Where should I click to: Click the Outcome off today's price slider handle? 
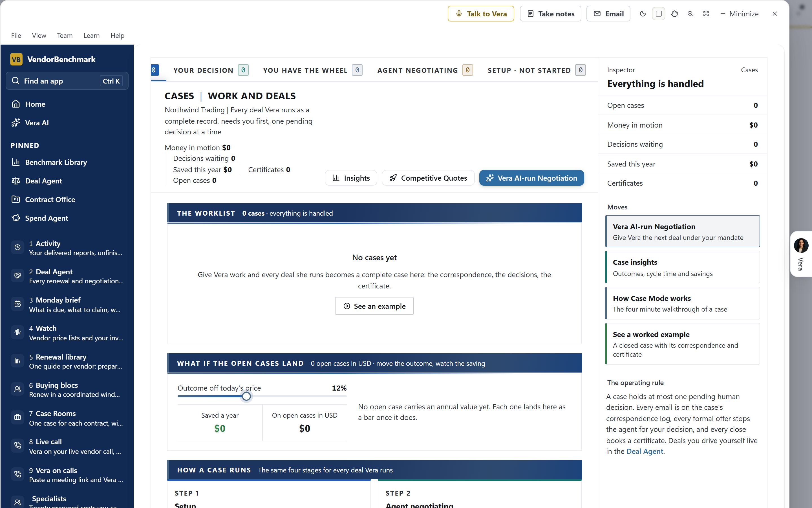tap(246, 397)
